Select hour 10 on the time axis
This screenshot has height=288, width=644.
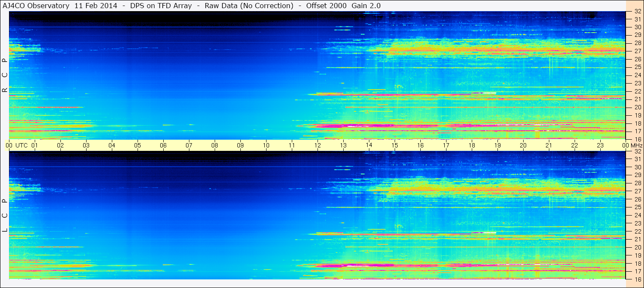266,145
